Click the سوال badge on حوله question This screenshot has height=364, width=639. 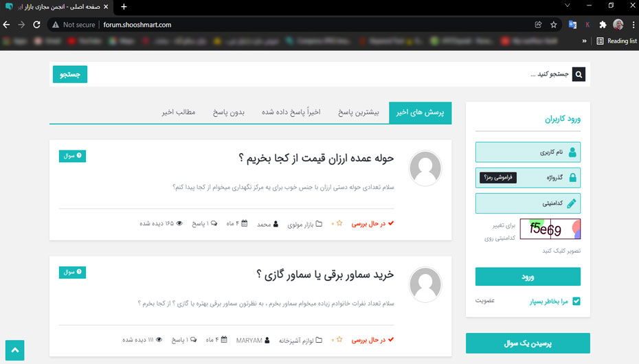(73, 156)
